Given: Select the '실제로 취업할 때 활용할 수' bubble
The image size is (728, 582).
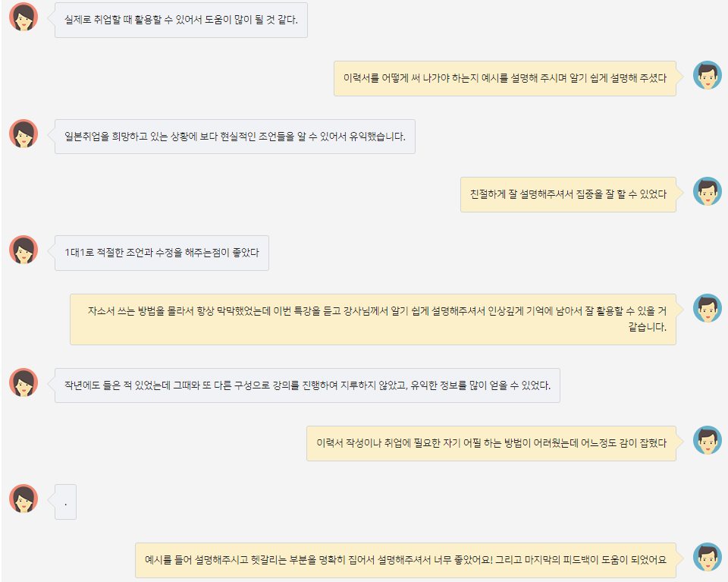Looking at the screenshot, I should click(x=181, y=20).
